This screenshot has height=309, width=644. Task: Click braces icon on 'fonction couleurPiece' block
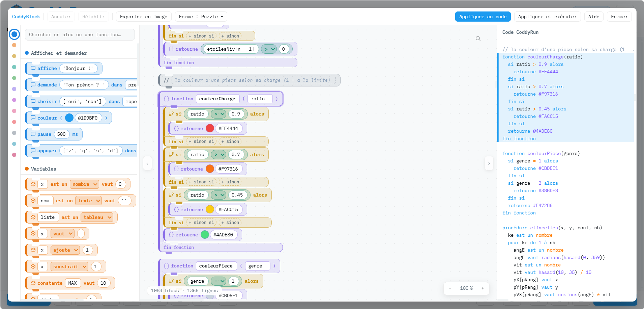click(x=166, y=266)
